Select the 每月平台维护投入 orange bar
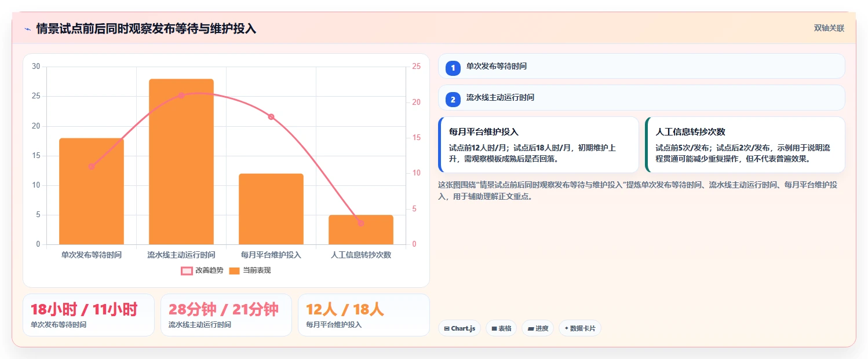 (271, 209)
